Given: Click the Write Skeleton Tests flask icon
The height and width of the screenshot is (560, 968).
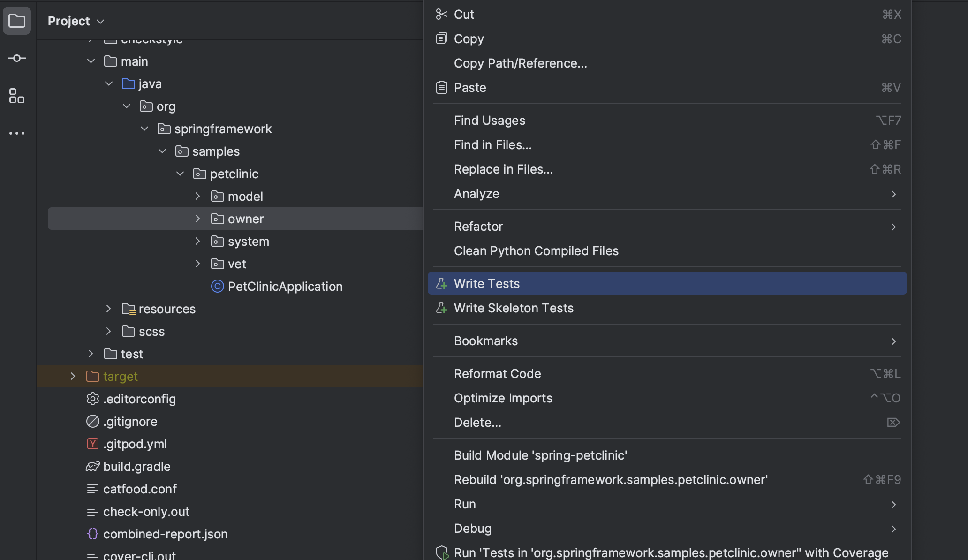Looking at the screenshot, I should point(441,308).
